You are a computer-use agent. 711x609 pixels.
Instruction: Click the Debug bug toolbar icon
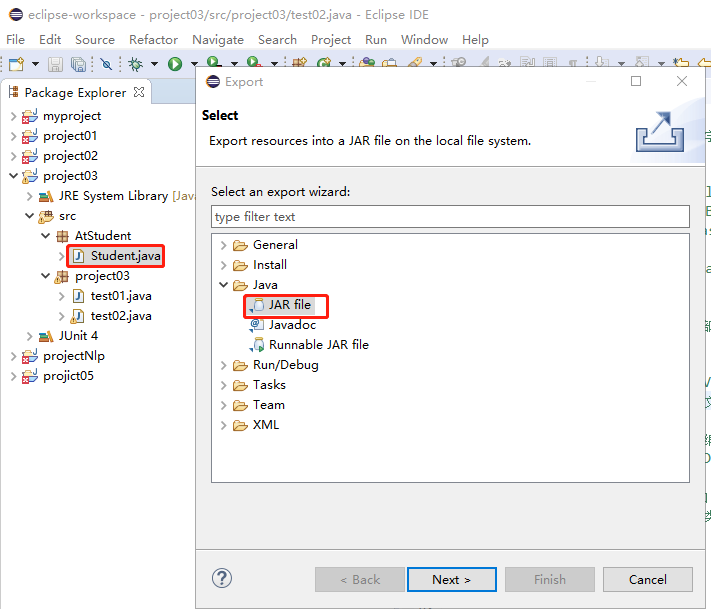coord(135,64)
